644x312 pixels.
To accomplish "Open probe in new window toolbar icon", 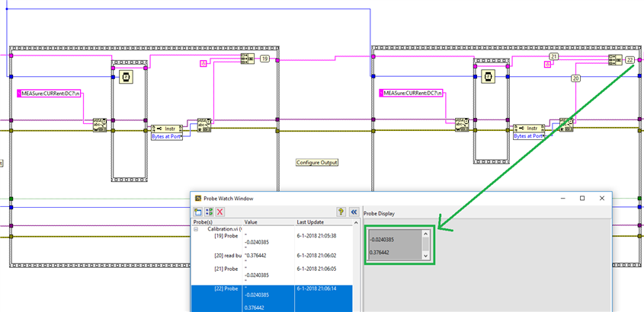I will (x=198, y=212).
